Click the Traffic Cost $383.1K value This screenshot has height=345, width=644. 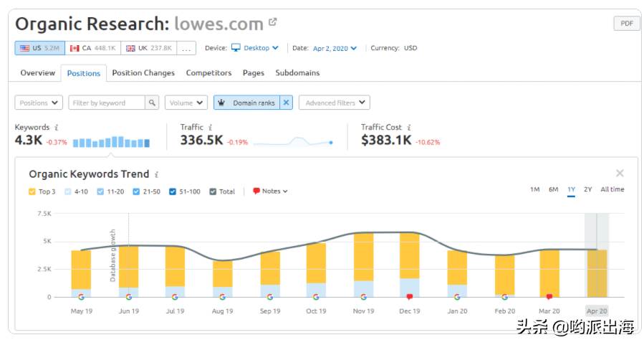click(386, 140)
